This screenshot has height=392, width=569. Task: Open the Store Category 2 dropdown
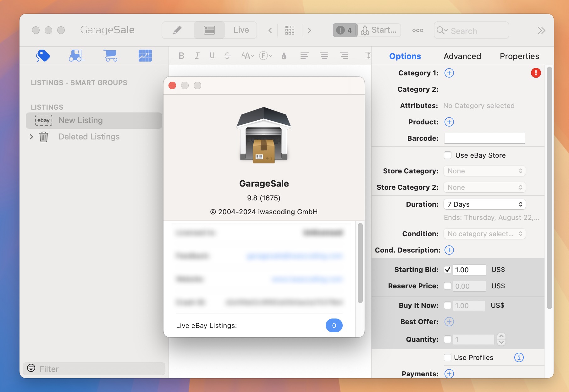(484, 187)
